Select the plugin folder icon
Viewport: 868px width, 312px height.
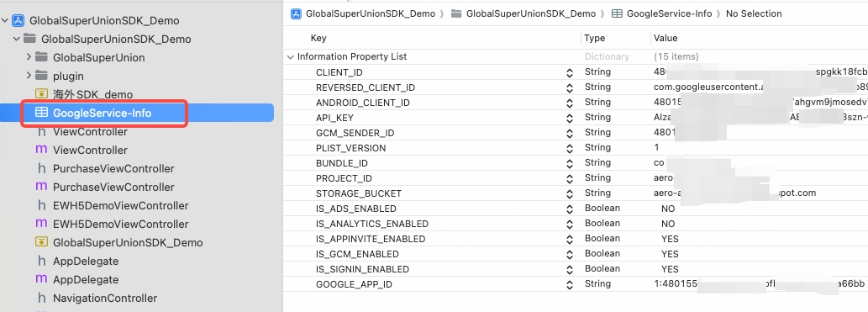(x=41, y=76)
